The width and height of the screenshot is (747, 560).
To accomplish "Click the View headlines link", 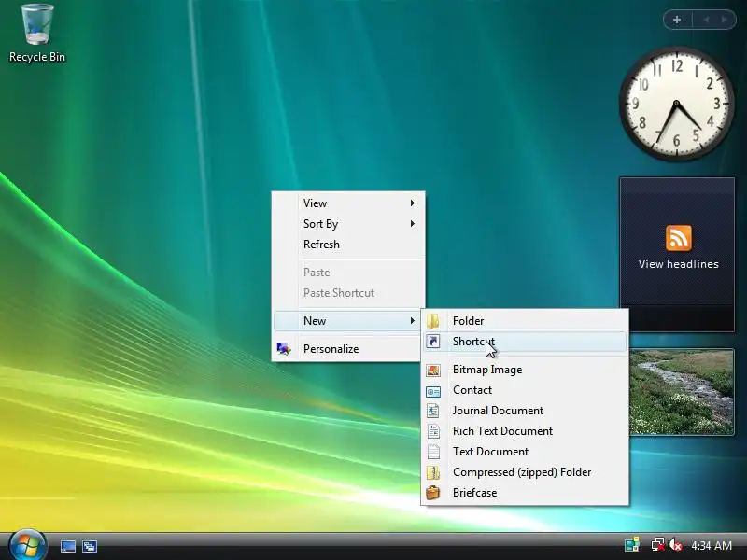I will point(679,264).
